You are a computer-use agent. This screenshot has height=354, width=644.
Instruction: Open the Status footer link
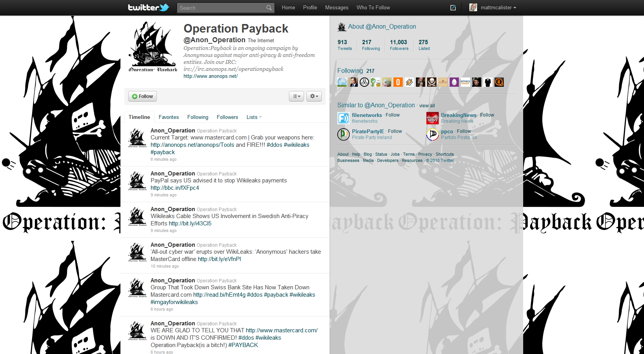click(x=381, y=154)
